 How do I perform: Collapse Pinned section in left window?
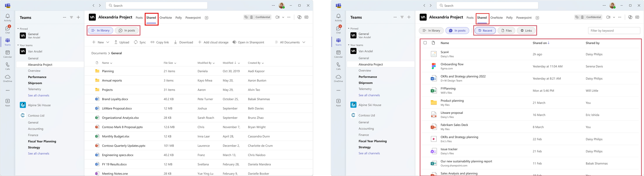click(18, 29)
